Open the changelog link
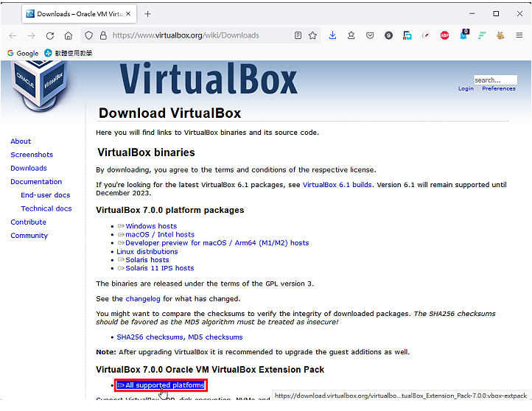This screenshot has height=411, width=532. coord(143,299)
